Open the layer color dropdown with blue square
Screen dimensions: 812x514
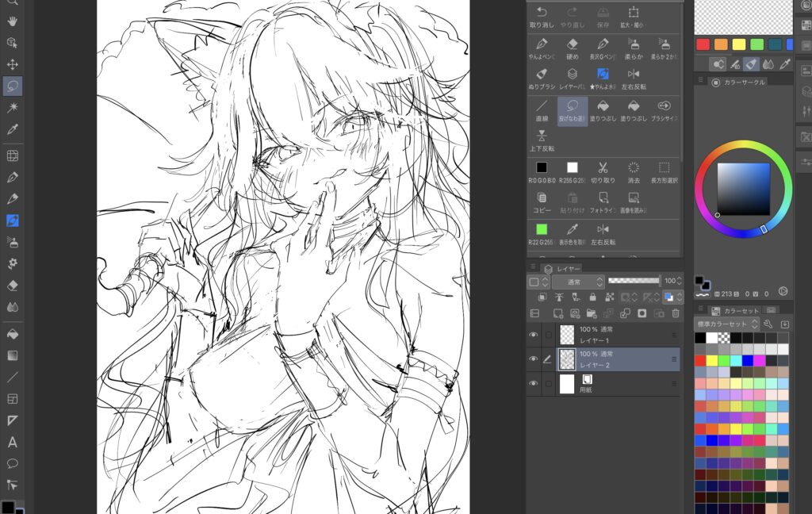(x=669, y=297)
